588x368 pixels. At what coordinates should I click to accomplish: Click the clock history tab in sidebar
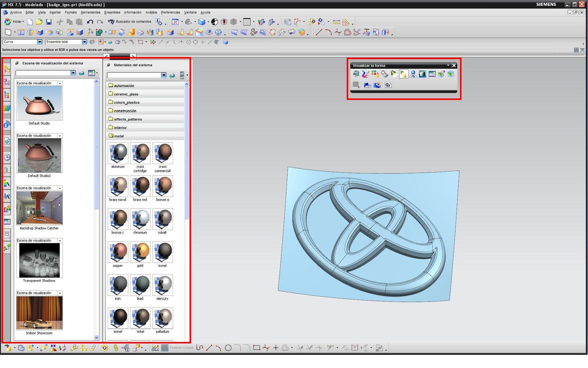point(7,158)
